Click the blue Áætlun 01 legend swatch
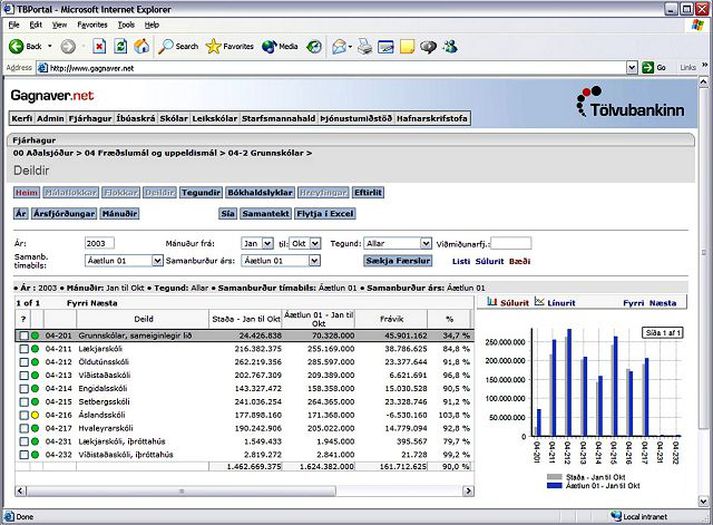713x525 pixels. [x=555, y=485]
